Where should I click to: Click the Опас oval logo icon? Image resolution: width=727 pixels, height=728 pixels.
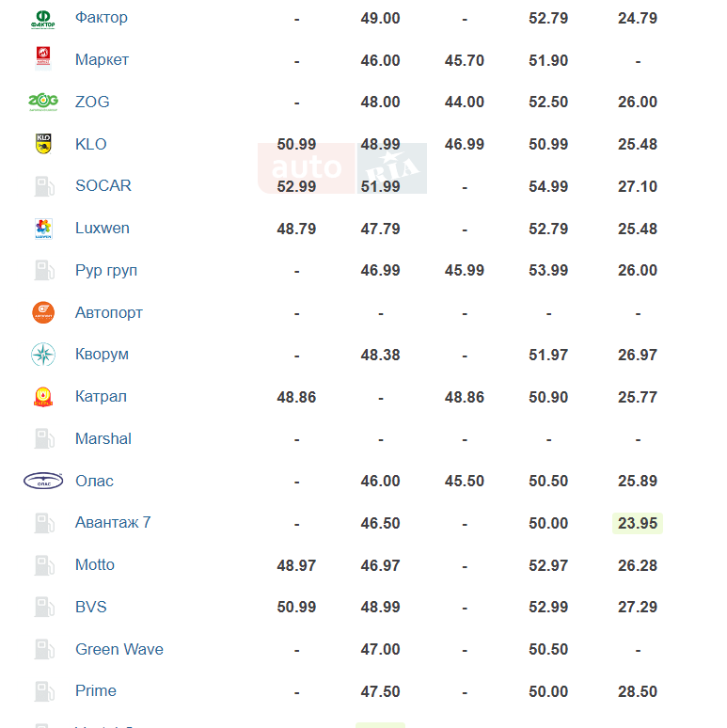[x=43, y=481]
